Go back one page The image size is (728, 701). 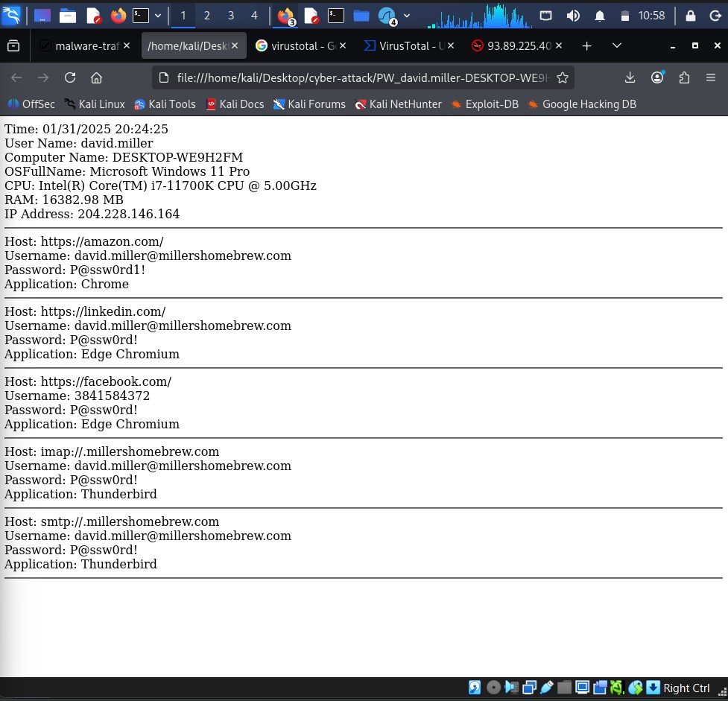16,77
